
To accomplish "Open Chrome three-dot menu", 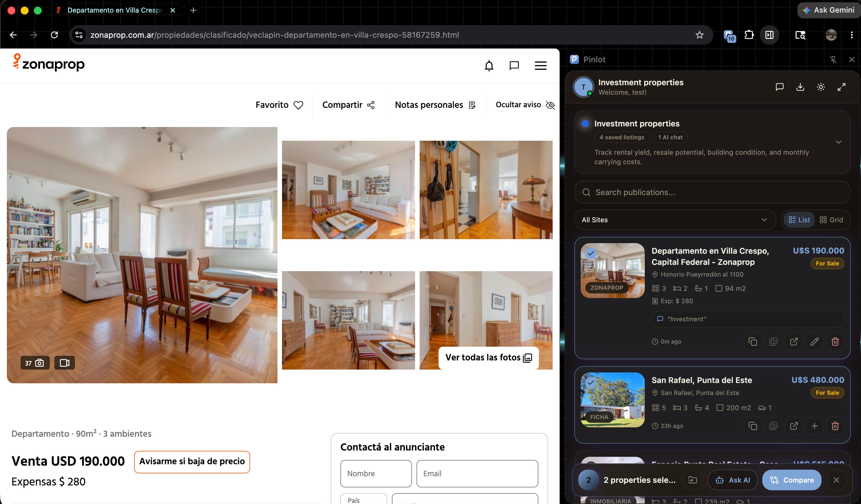I will tap(852, 35).
